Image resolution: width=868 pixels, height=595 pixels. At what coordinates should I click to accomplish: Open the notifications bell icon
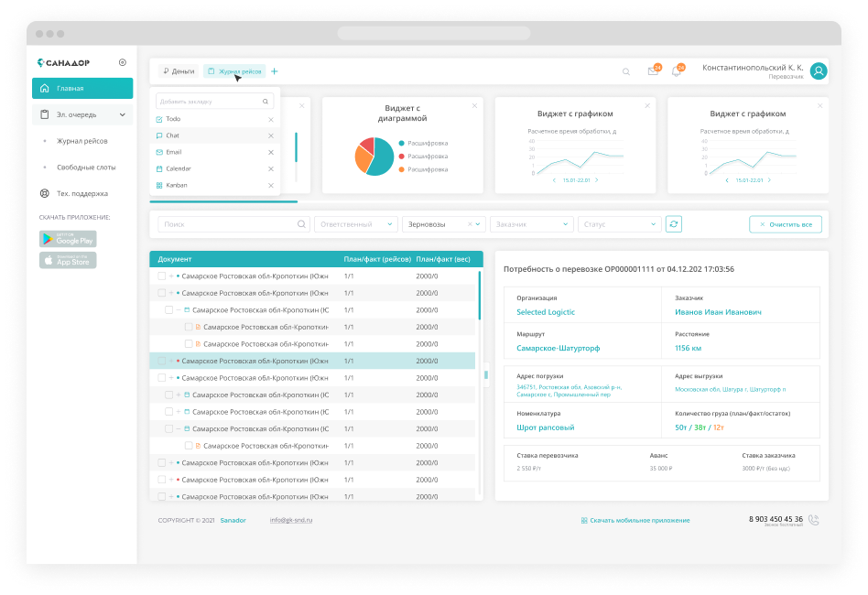[677, 71]
